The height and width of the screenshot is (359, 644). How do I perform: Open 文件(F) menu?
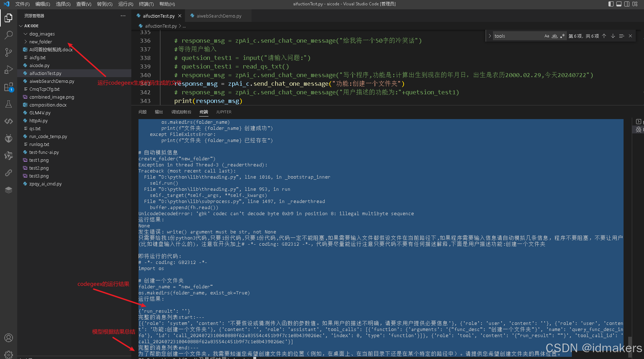(x=23, y=4)
